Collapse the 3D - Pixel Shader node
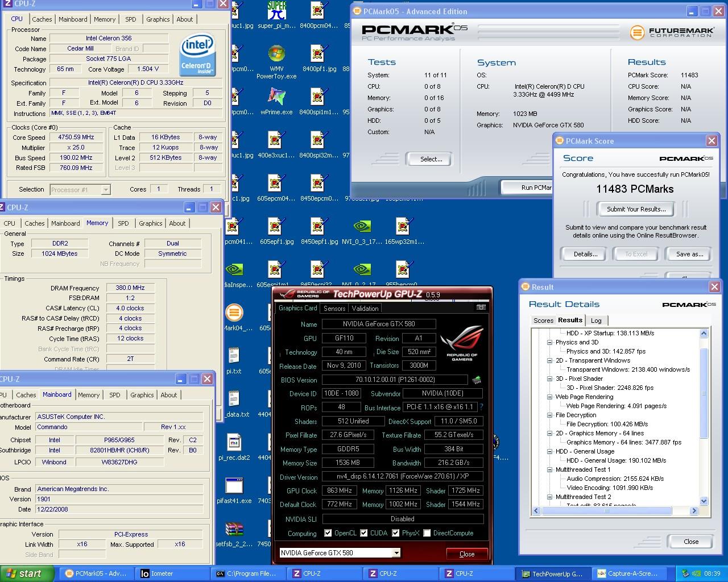 click(549, 379)
